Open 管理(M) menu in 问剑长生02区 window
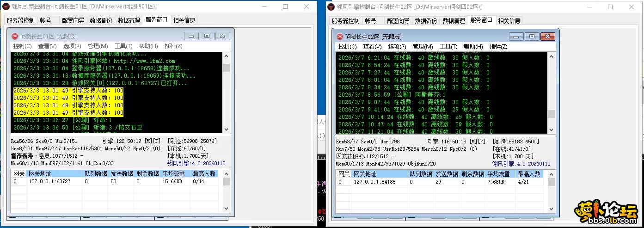 click(x=423, y=47)
